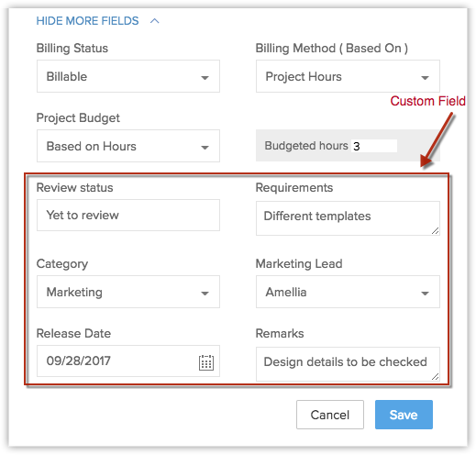Click the Billing Method dropdown arrow
The width and height of the screenshot is (476, 455).
(425, 78)
